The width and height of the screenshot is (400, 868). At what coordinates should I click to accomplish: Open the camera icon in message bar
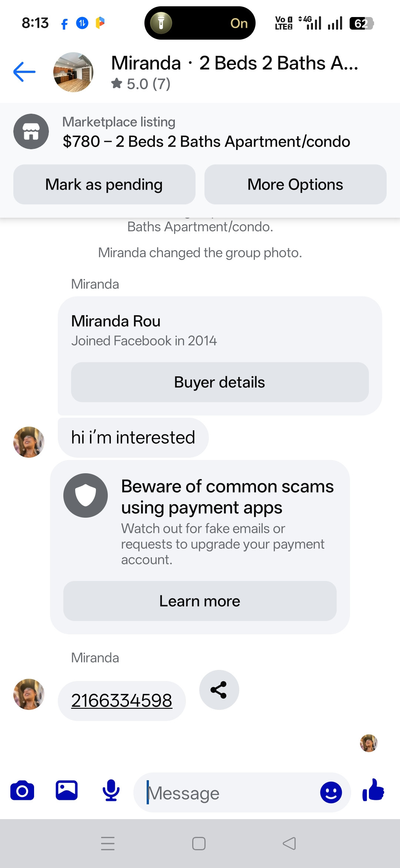22,791
